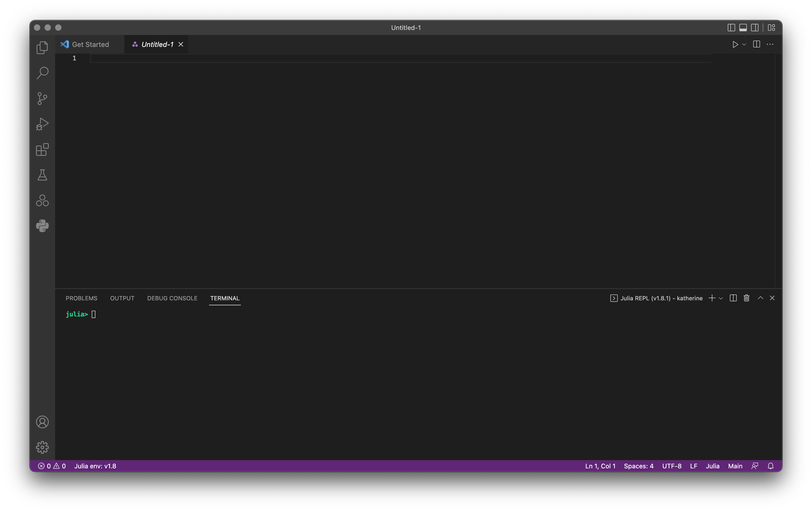
Task: Open the Julia three-circles view
Action: click(42, 200)
